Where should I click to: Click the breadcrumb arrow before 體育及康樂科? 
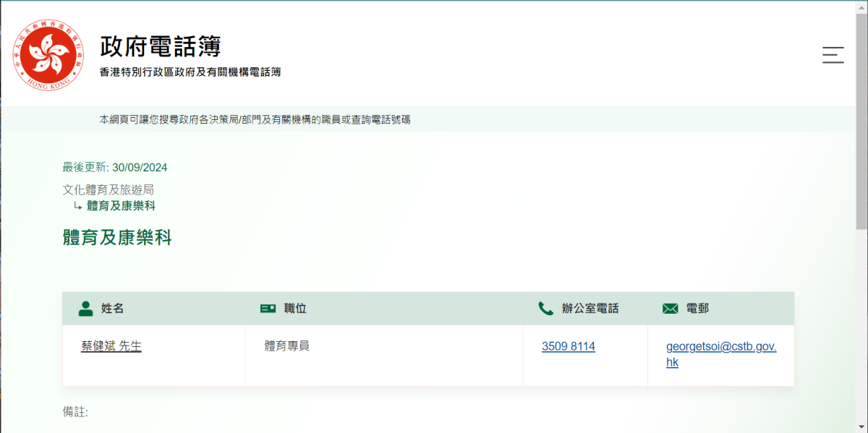pyautogui.click(x=77, y=206)
